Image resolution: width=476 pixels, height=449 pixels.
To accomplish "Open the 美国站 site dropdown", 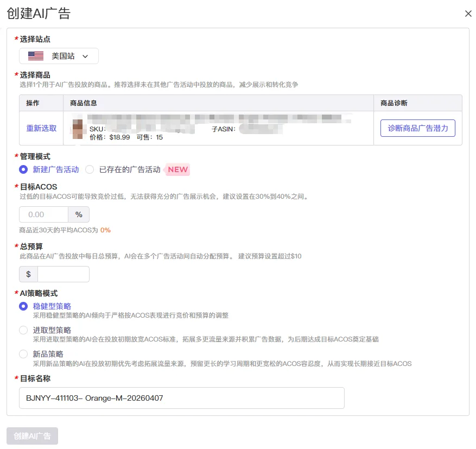I will click(x=59, y=56).
